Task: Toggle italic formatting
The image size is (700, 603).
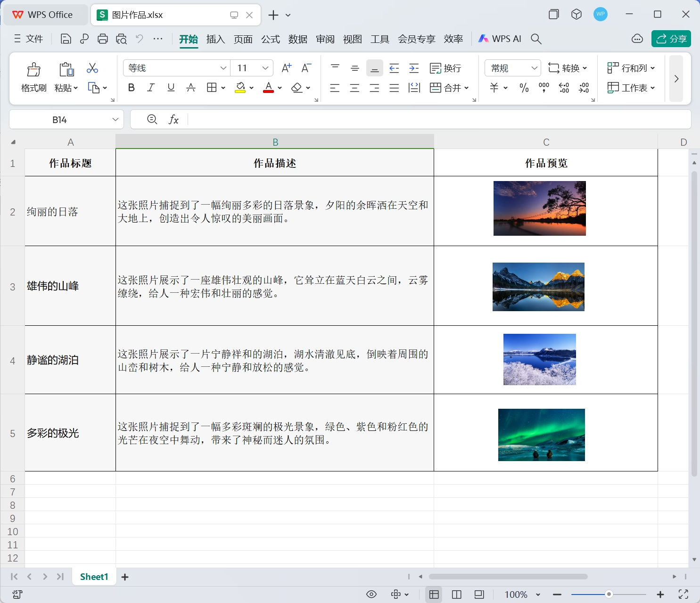Action: pos(151,88)
